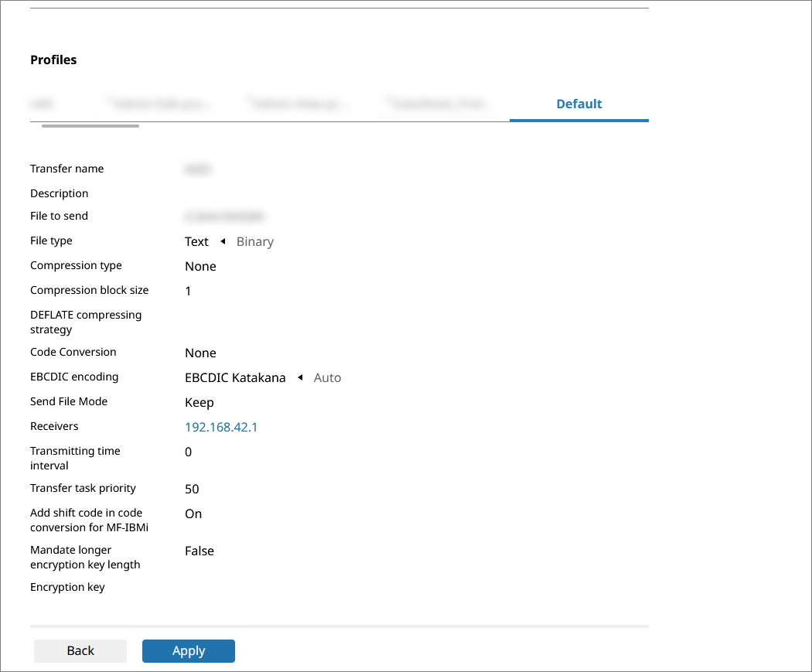The image size is (812, 672).
Task: Click the arrow icon beside File type Text
Action: click(223, 242)
